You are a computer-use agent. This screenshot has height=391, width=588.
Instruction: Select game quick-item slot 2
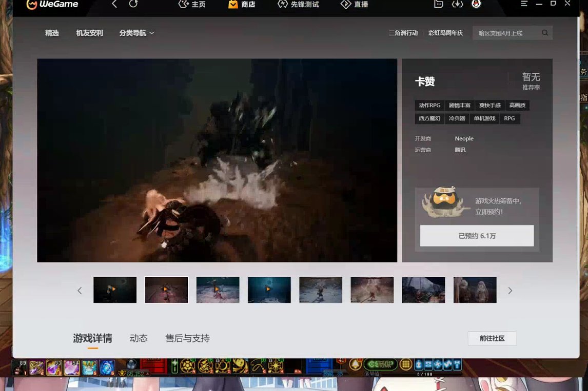[x=37, y=367]
